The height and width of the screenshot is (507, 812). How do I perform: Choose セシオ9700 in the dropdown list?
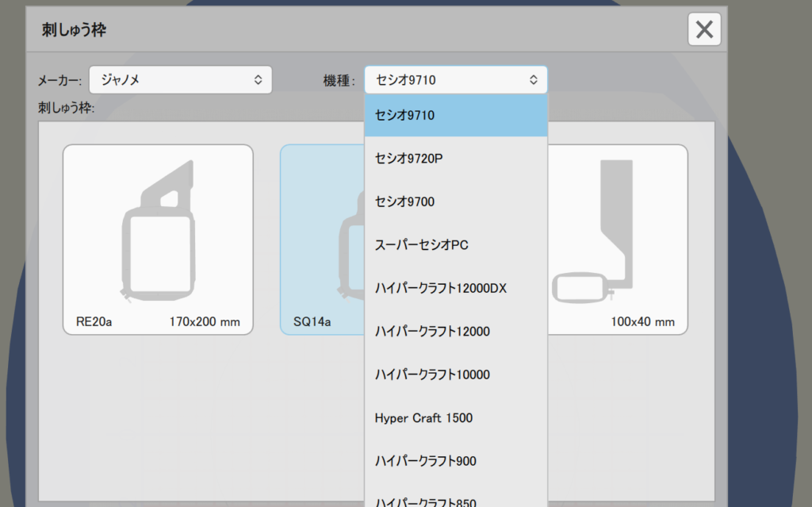(456, 202)
